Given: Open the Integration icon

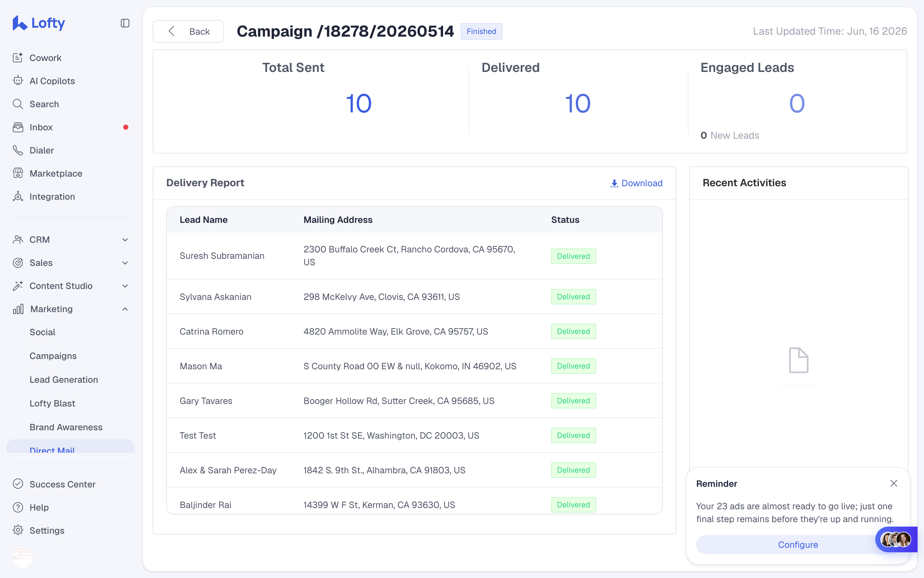Looking at the screenshot, I should [x=18, y=197].
